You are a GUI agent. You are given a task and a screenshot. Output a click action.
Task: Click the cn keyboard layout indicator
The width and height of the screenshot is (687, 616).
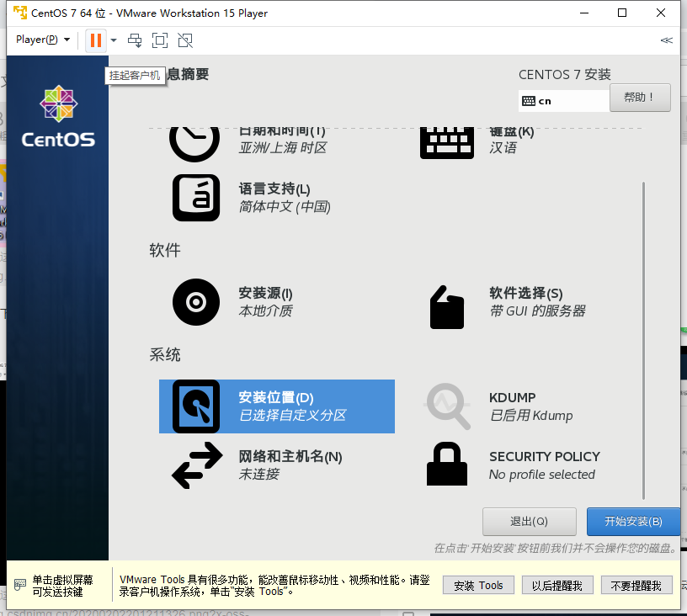click(x=563, y=101)
